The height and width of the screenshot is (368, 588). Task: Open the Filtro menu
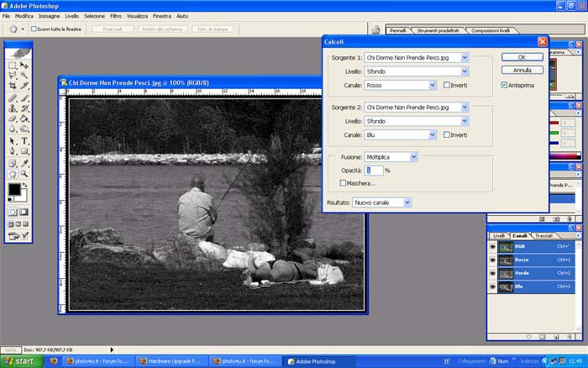(116, 16)
